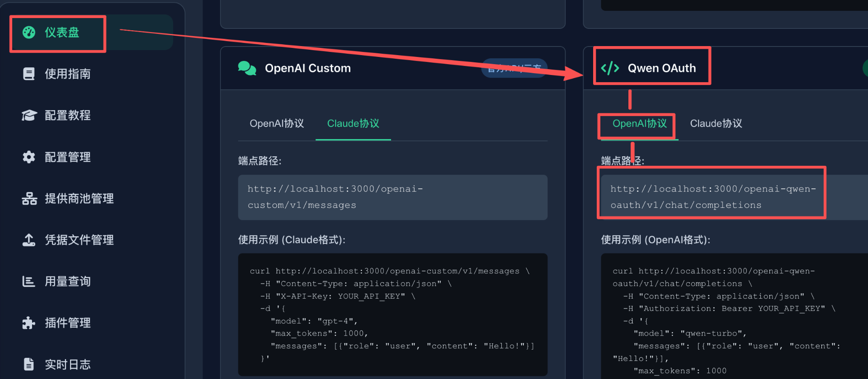Viewport: 868px width, 379px height.
Task: Click the 提供商池管理 network icon
Action: [x=29, y=199]
